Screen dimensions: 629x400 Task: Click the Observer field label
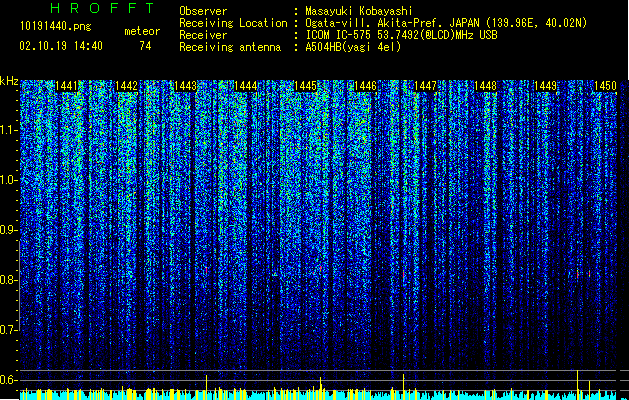coord(203,11)
